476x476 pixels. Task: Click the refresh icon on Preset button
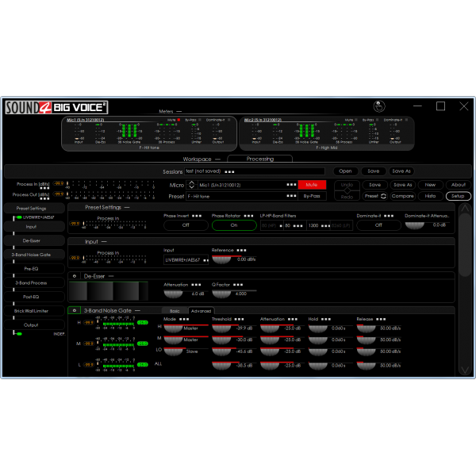[383, 196]
